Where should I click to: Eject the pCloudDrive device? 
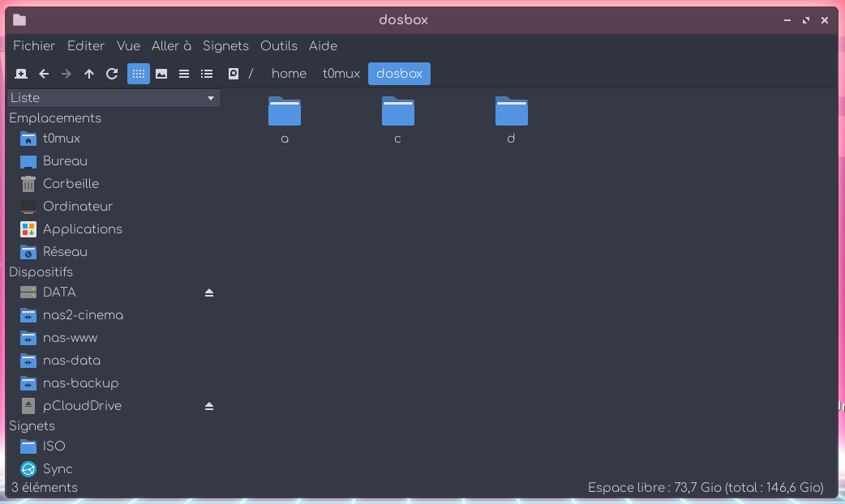(209, 406)
